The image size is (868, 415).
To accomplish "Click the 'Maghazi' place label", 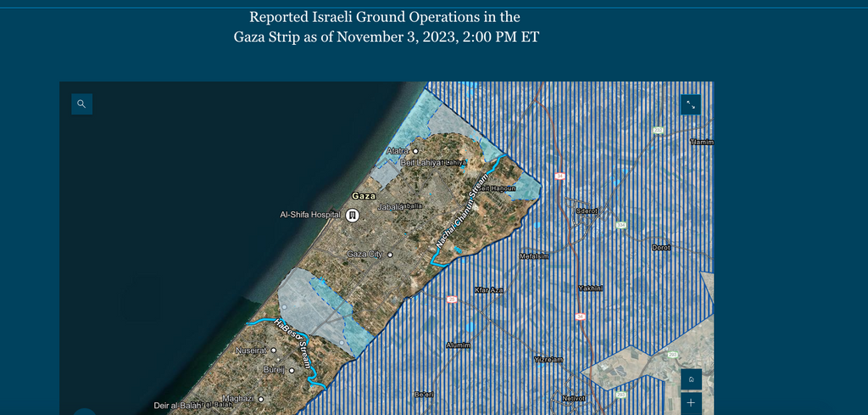I will (x=238, y=398).
